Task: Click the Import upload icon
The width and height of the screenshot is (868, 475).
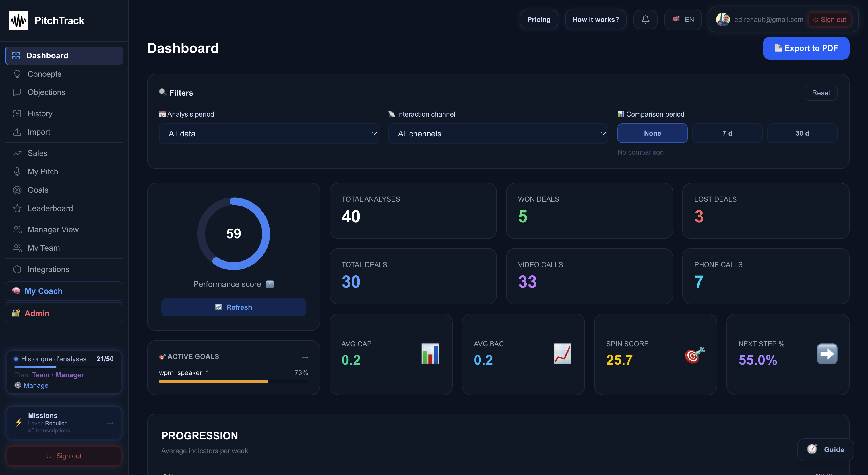Action: pos(17,132)
